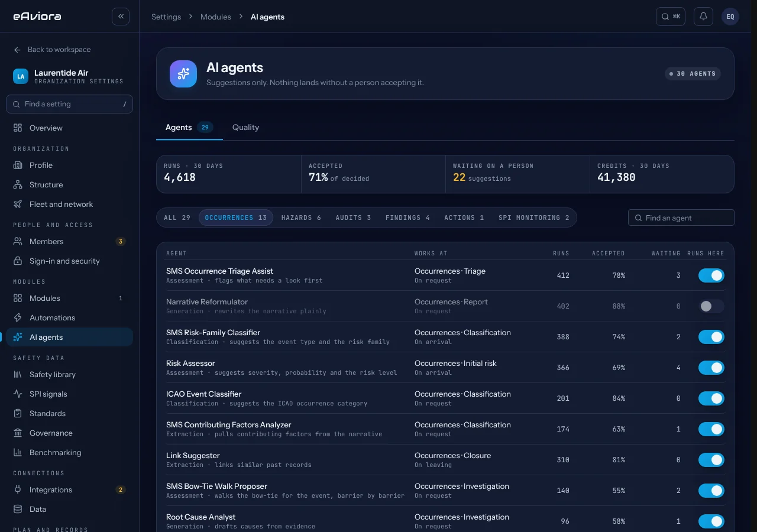Filter agents by Findings 4
The height and width of the screenshot is (532, 757).
pos(407,218)
